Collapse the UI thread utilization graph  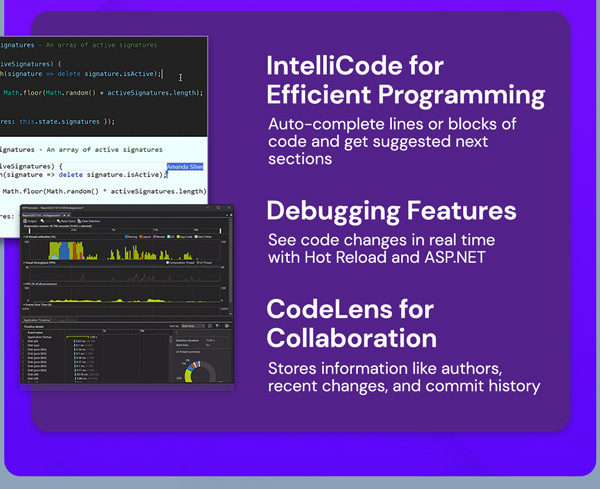(x=24, y=237)
